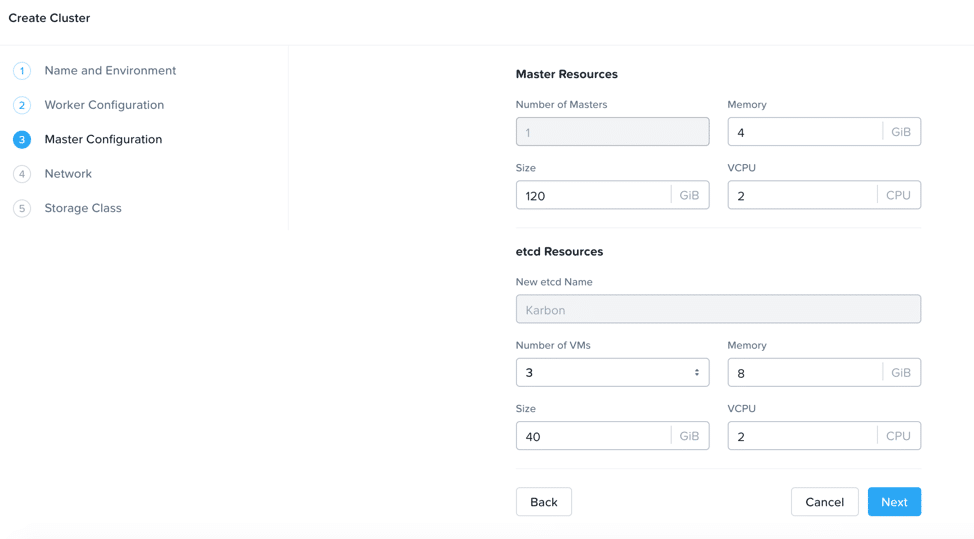Open Name and Environment step
Image resolution: width=974 pixels, height=539 pixels.
(110, 71)
